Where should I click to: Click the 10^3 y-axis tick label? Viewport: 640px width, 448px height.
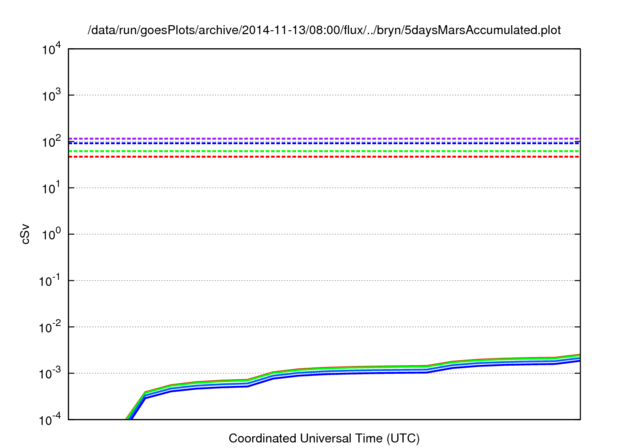[x=52, y=96]
